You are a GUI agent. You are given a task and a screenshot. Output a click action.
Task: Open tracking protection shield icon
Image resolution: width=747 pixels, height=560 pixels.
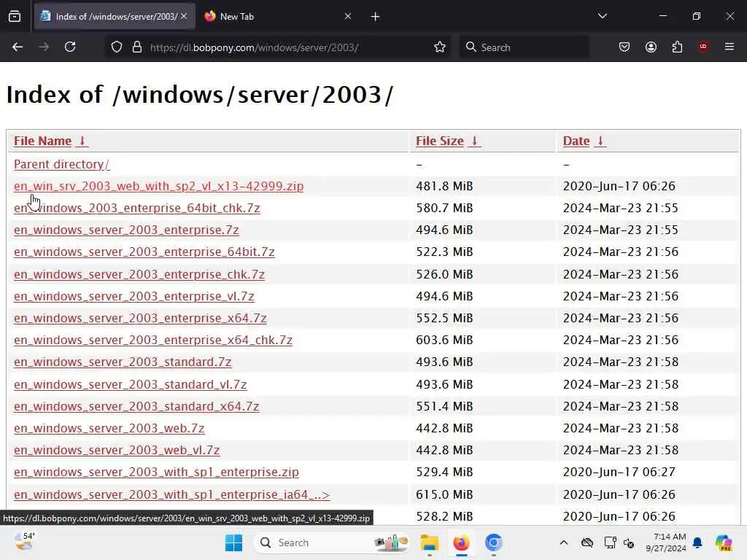117,47
